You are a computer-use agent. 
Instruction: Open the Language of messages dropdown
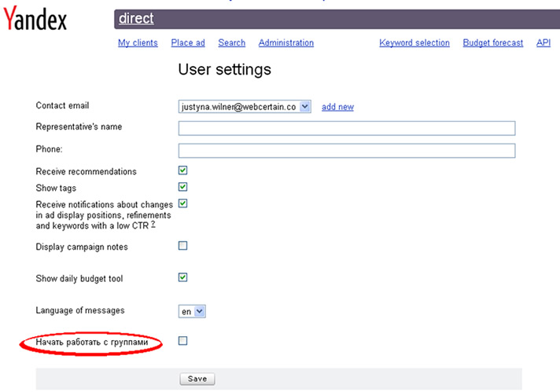pos(192,311)
